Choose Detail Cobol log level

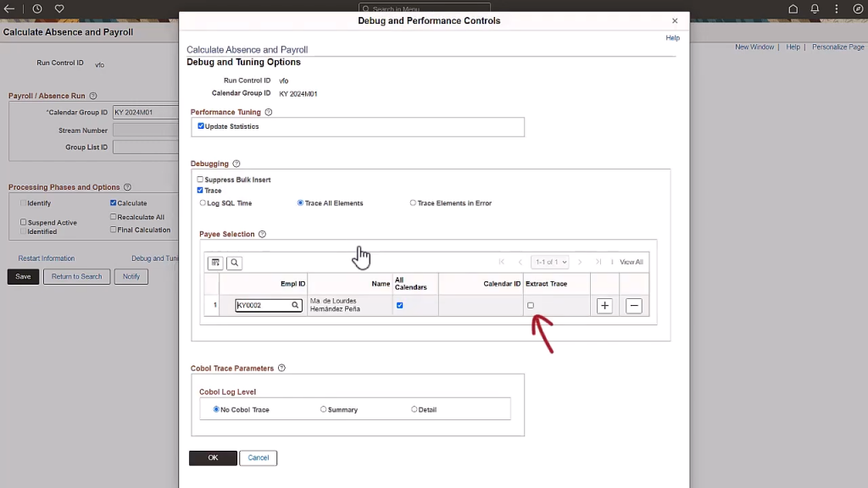(x=415, y=409)
